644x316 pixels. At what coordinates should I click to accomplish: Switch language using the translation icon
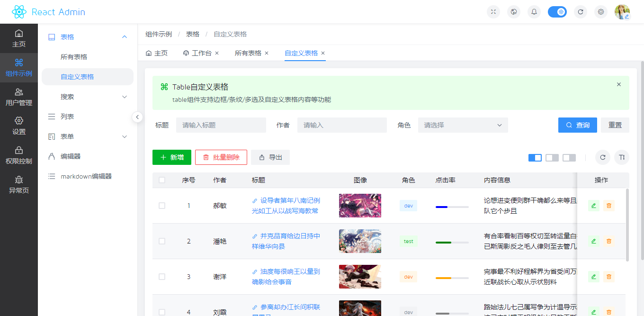[x=513, y=11]
